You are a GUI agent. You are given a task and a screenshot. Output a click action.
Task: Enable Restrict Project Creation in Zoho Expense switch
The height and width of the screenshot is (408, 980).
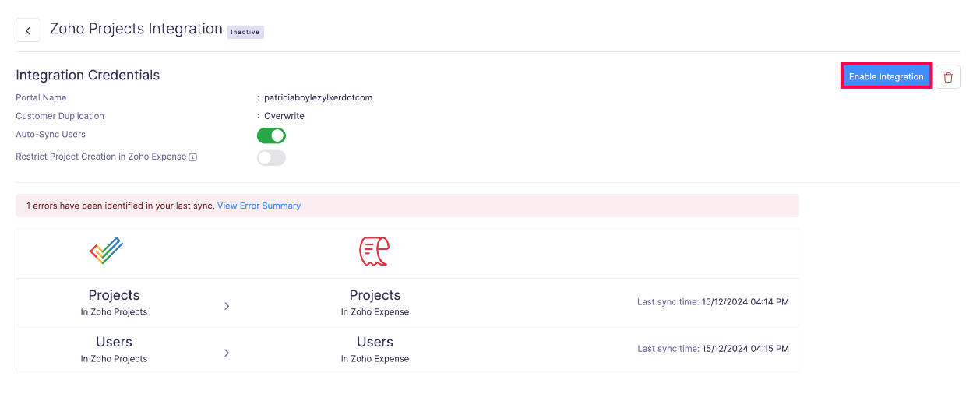tap(271, 158)
